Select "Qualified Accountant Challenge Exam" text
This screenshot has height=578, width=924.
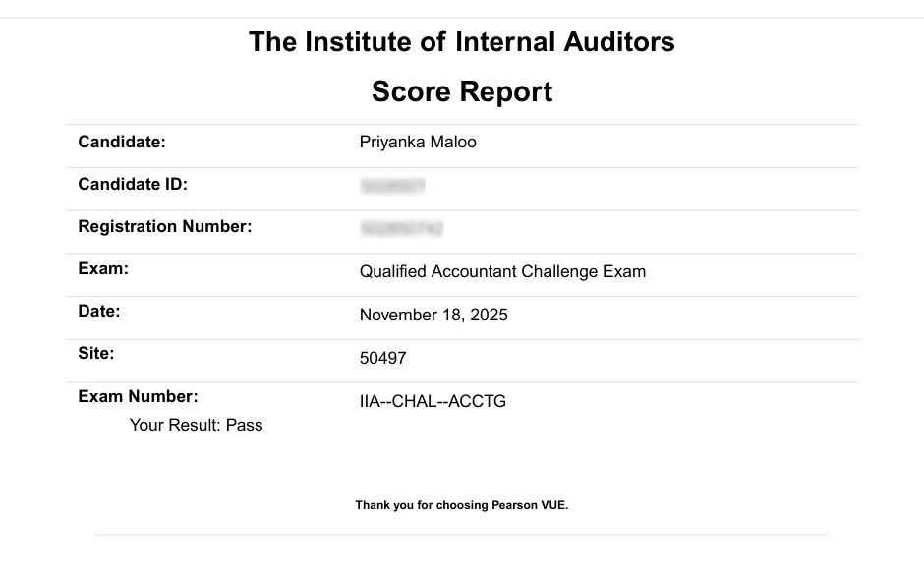[502, 272]
